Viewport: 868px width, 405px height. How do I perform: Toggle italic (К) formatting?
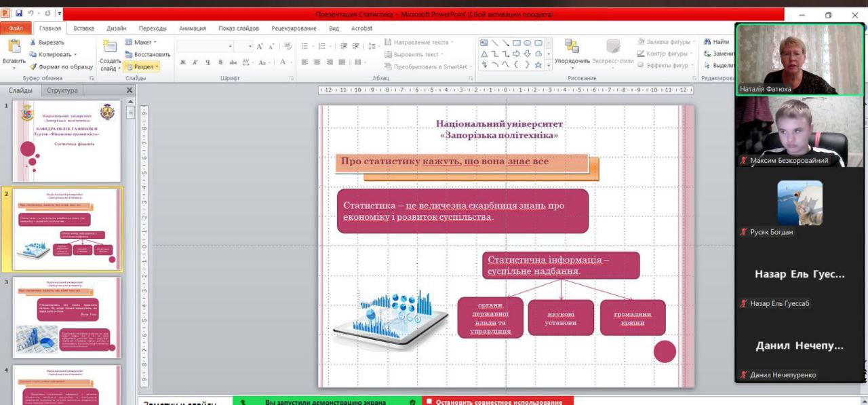click(195, 62)
